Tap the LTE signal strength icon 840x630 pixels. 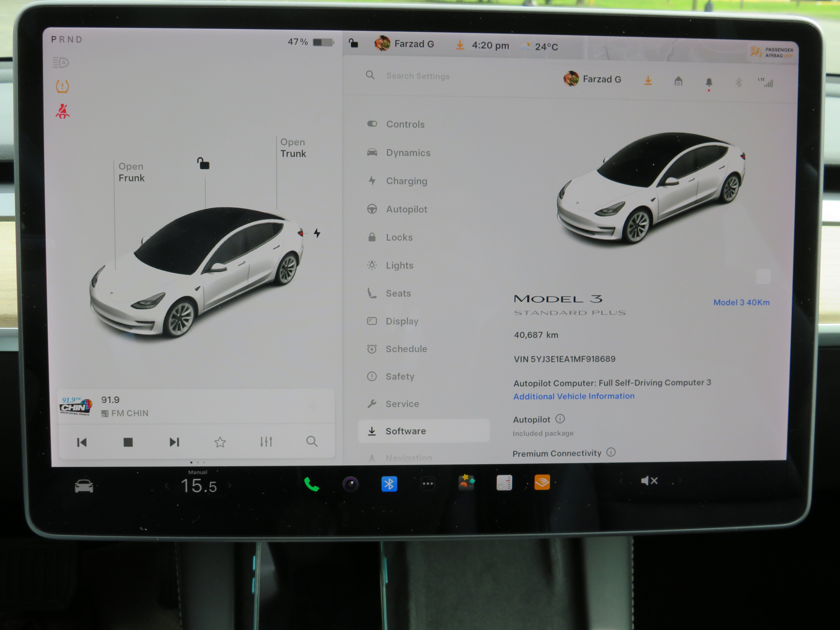[x=766, y=82]
